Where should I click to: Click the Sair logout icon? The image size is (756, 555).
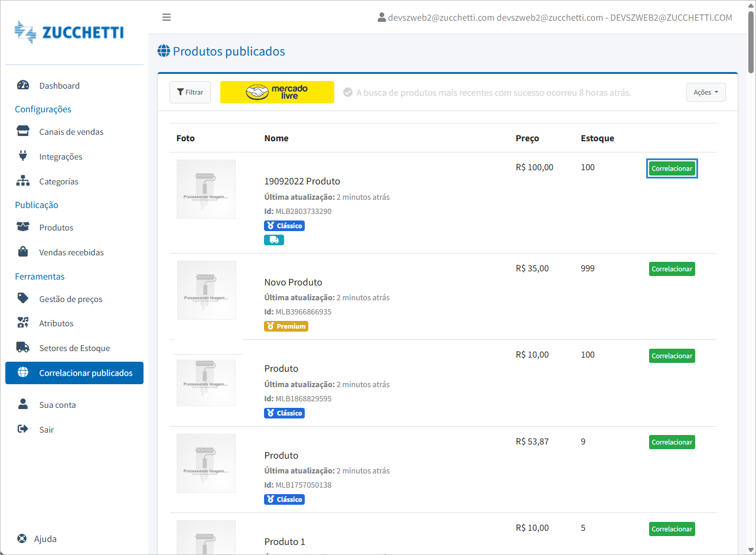coord(23,429)
